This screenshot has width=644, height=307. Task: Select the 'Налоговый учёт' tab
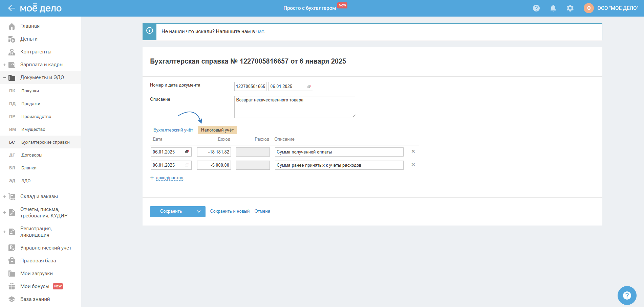pyautogui.click(x=217, y=130)
